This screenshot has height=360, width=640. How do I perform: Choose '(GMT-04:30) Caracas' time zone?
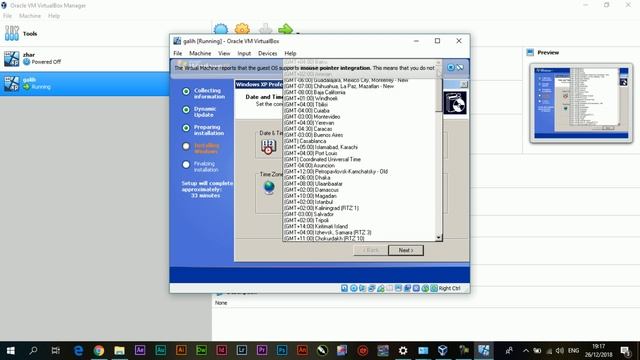pyautogui.click(x=308, y=129)
